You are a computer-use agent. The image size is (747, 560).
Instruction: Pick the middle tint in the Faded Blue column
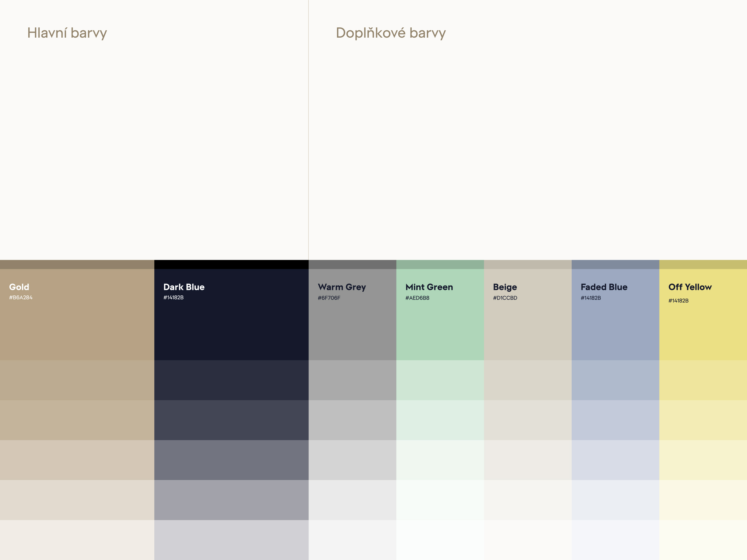click(x=615, y=460)
